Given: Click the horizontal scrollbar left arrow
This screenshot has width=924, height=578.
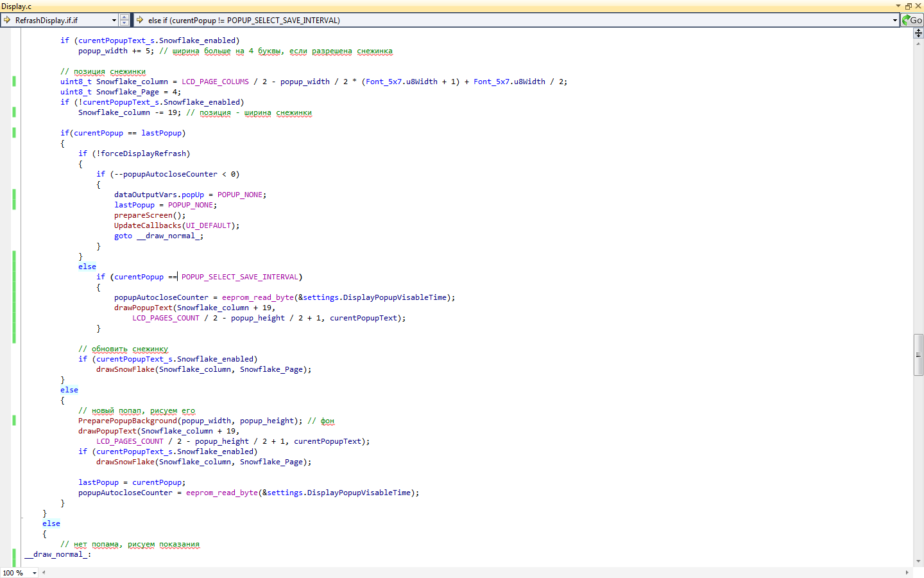Looking at the screenshot, I should point(44,572).
